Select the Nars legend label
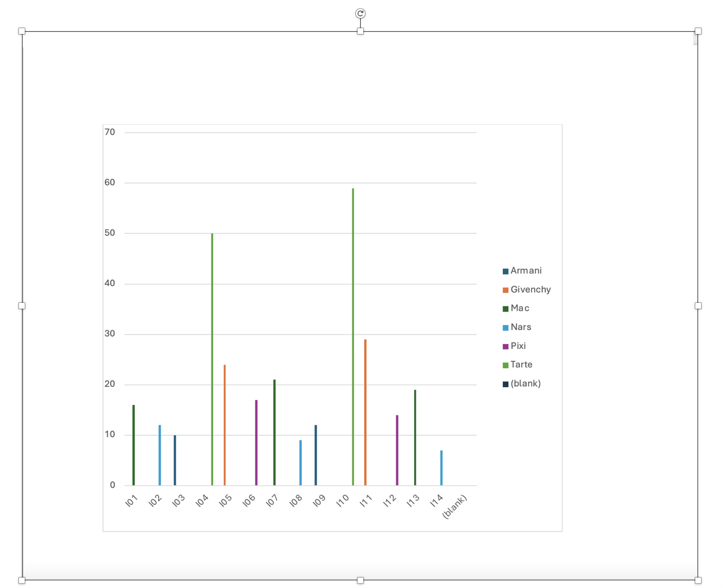 coord(521,327)
